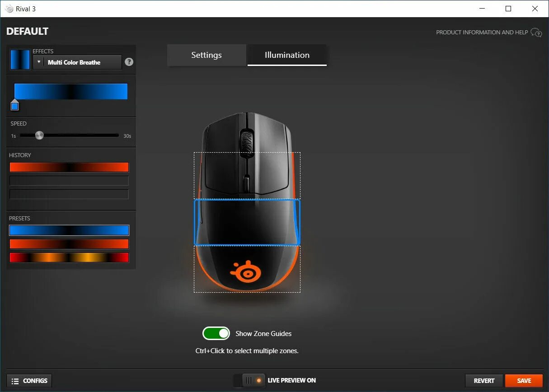The width and height of the screenshot is (549, 392).
Task: Open the effect help question-mark icon
Action: point(129,62)
